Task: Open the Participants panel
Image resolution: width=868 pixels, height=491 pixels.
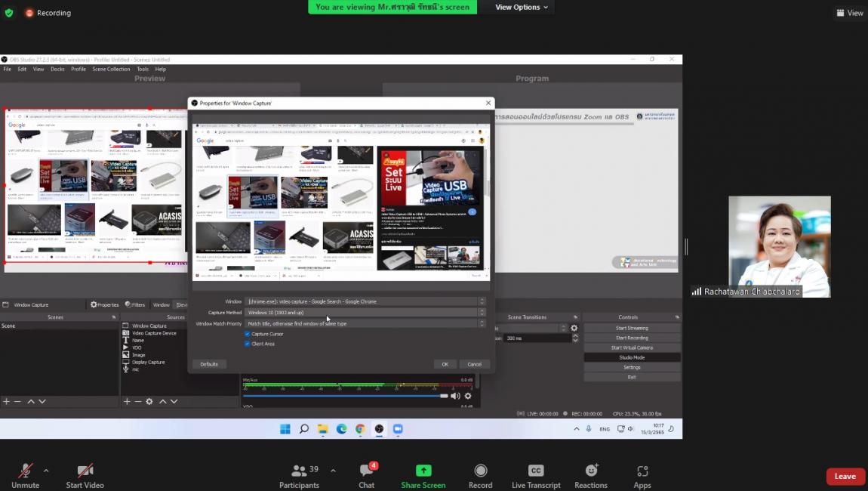Action: [x=299, y=476]
